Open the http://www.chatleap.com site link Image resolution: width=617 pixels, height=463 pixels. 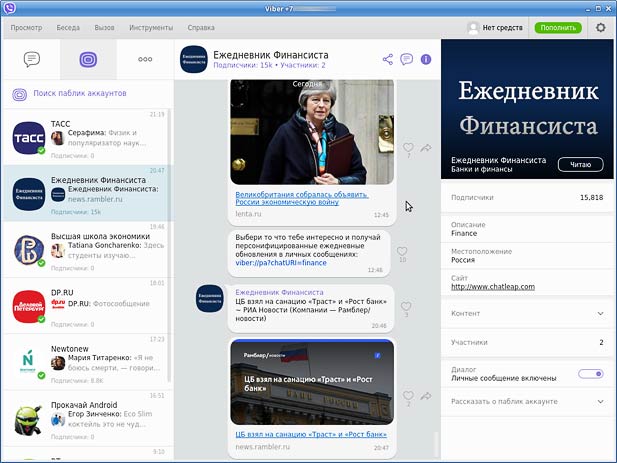click(493, 286)
